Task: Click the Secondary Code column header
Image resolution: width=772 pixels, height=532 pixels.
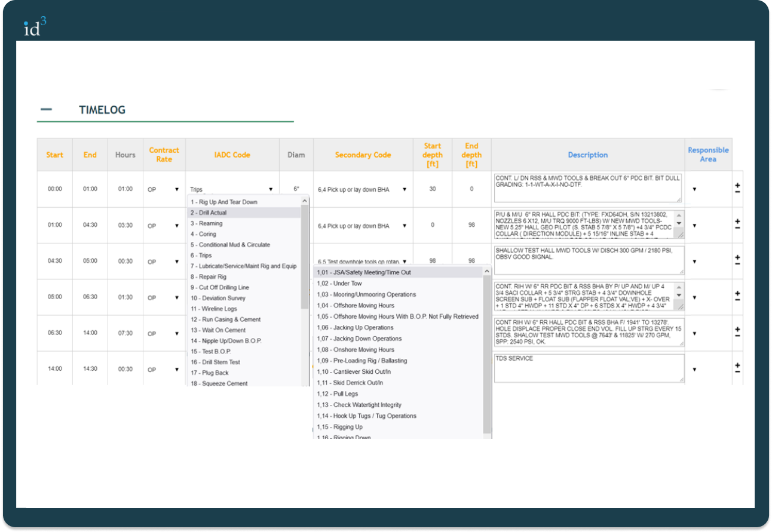Action: tap(363, 155)
